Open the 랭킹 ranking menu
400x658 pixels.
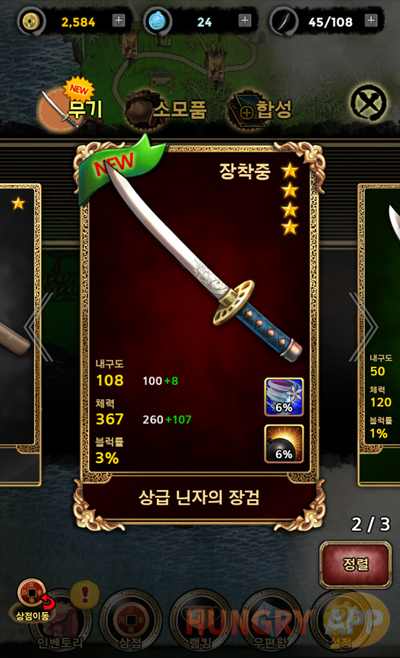(201, 622)
